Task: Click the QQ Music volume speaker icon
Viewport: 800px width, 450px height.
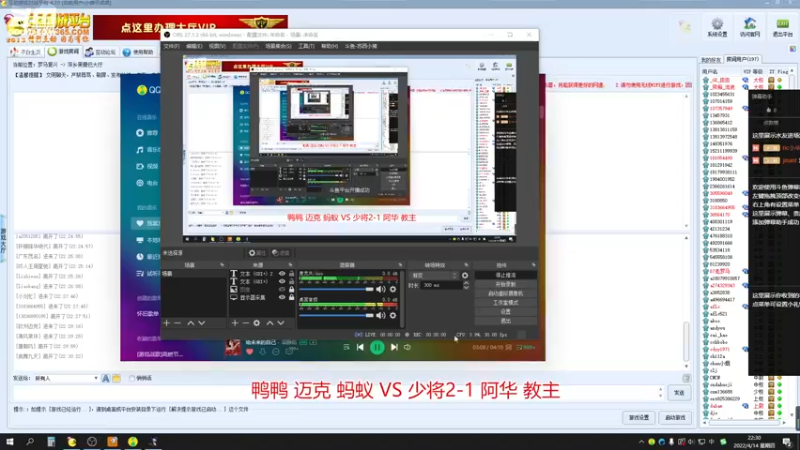Action: tap(407, 347)
